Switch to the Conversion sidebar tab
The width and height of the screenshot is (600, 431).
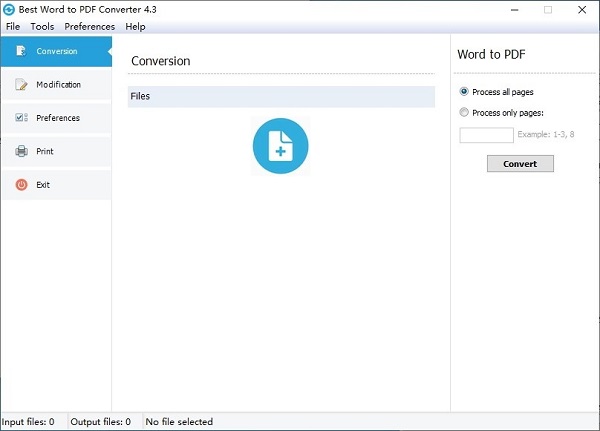[x=56, y=51]
